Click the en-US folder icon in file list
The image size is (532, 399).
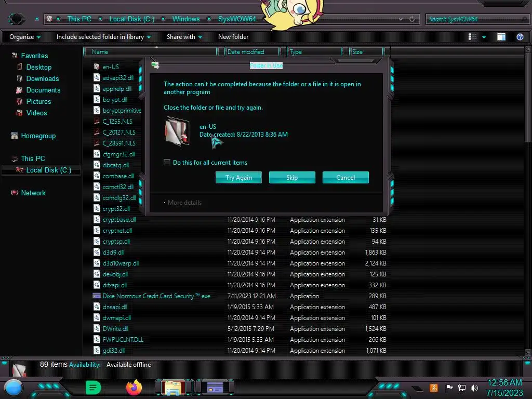(97, 67)
